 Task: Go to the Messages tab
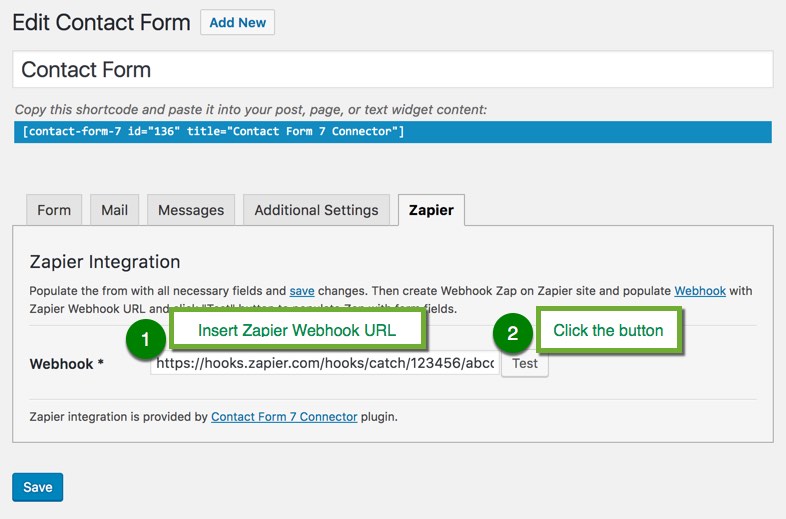[x=191, y=210]
